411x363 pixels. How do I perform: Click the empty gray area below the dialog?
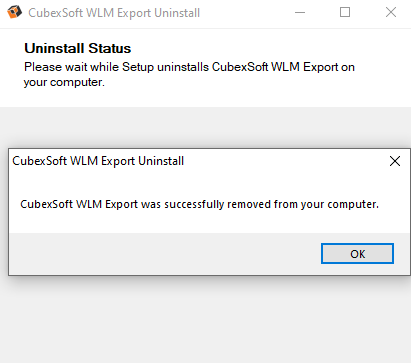coord(205,319)
